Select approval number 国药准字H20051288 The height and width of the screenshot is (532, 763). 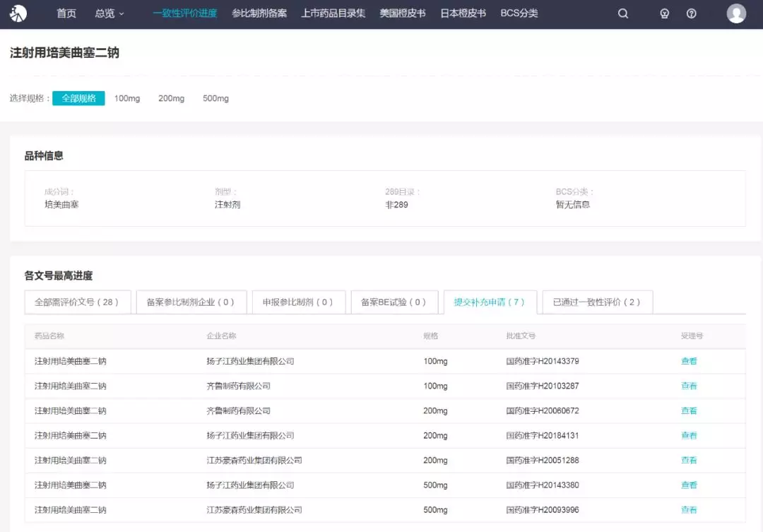[x=543, y=461]
